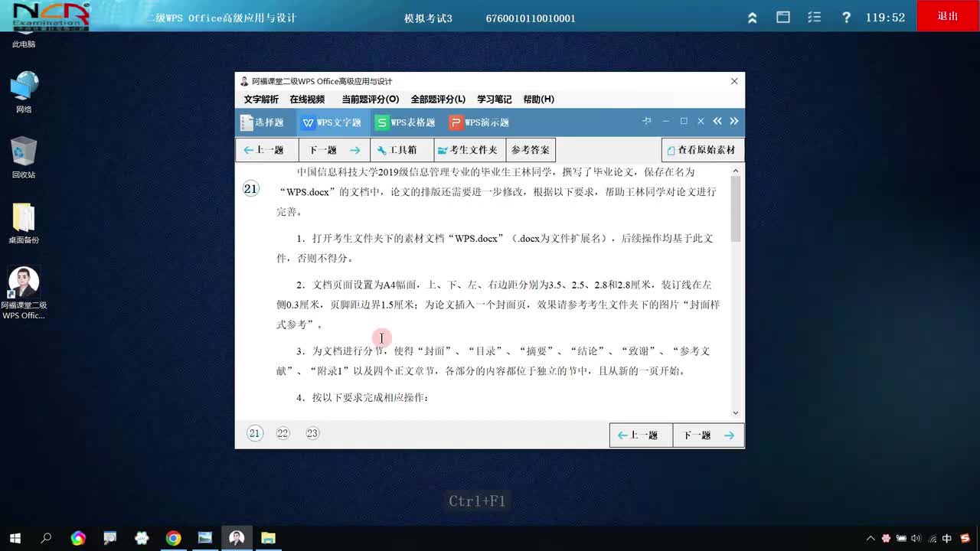Click scrollbar down arrow
Viewport: 980px width, 551px height.
[736, 412]
